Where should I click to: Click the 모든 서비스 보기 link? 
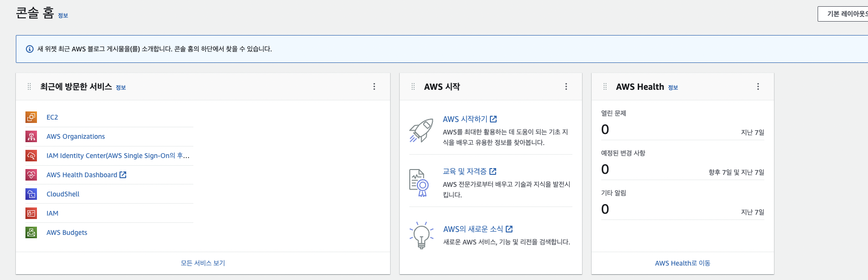(x=203, y=263)
